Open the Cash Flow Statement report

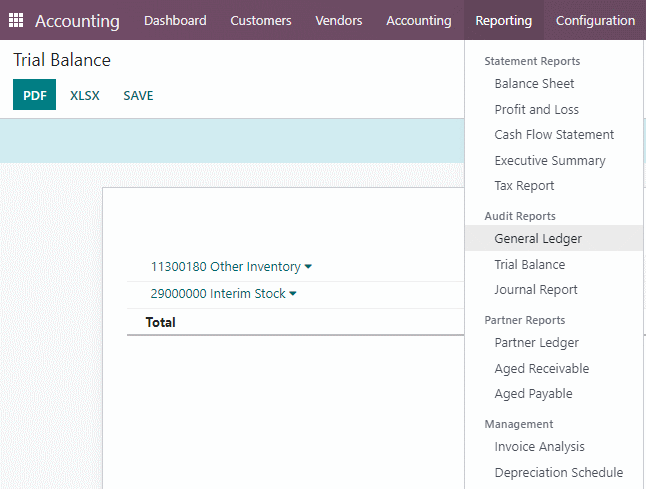click(554, 135)
